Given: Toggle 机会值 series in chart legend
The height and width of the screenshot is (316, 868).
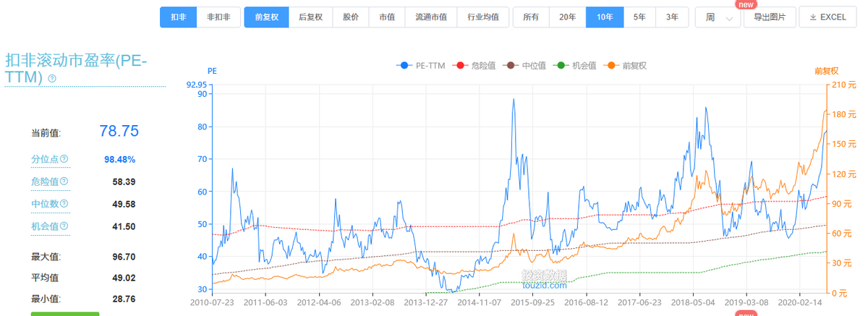Looking at the screenshot, I should click(x=575, y=65).
